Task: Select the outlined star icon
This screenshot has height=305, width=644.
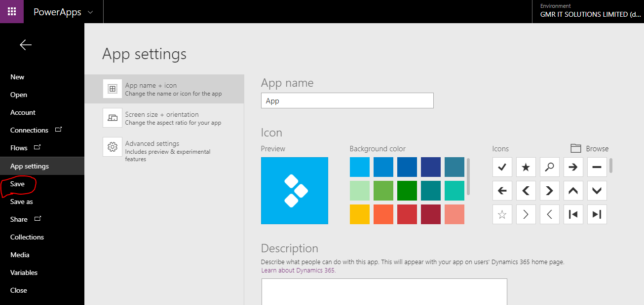Action: click(502, 214)
